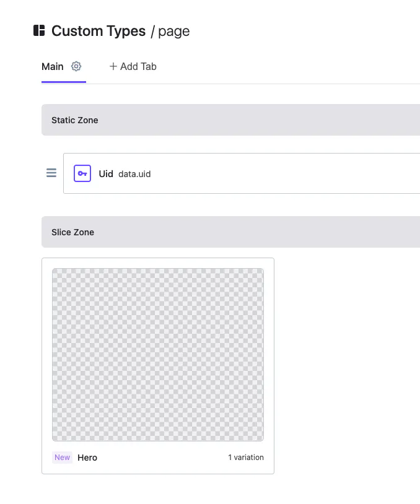Image resolution: width=420 pixels, height=504 pixels.
Task: Open Main tab settings gear
Action: click(x=76, y=66)
